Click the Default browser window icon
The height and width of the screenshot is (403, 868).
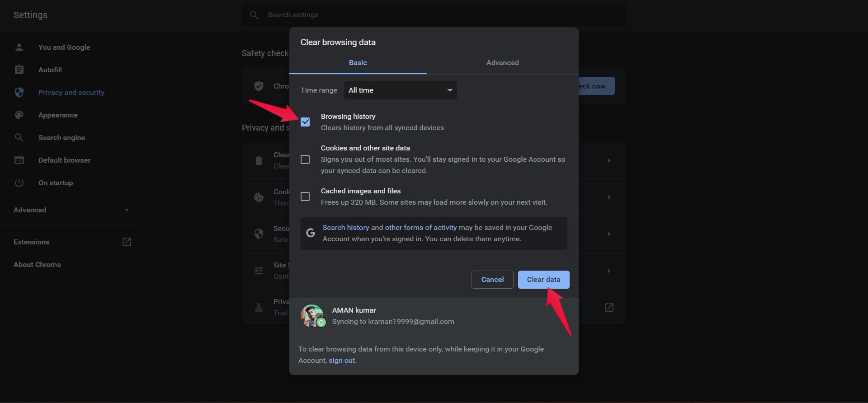[x=19, y=160]
